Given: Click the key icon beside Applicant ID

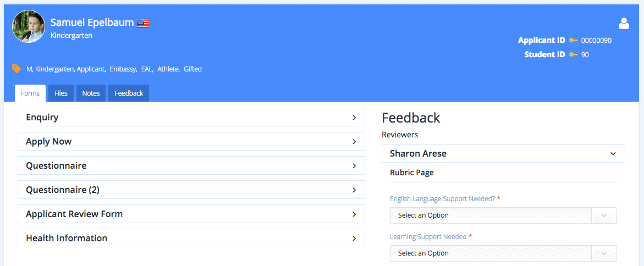Looking at the screenshot, I should tap(574, 40).
